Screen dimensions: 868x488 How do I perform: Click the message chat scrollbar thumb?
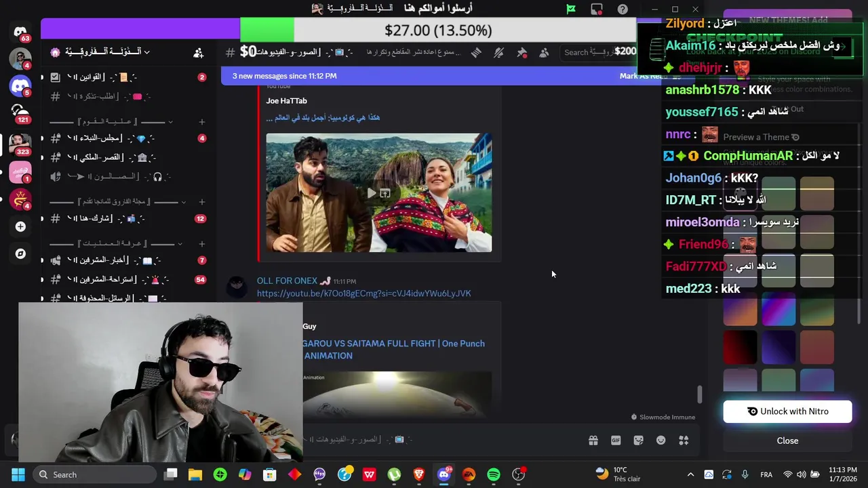(699, 394)
